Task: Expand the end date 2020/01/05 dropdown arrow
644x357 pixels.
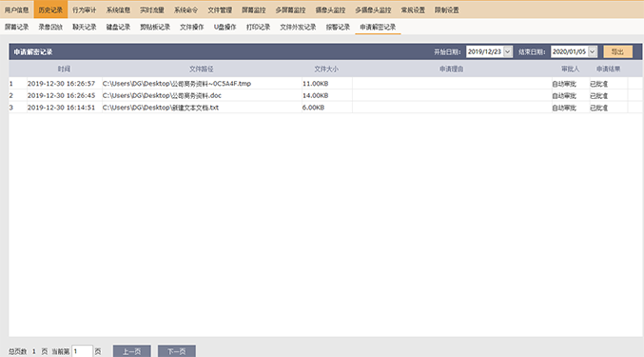Action: 592,51
